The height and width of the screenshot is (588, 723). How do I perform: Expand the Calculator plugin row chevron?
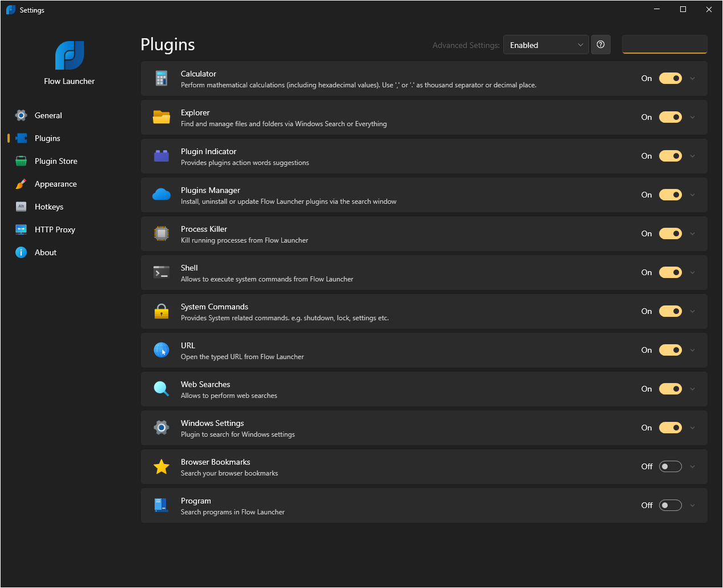coord(693,78)
